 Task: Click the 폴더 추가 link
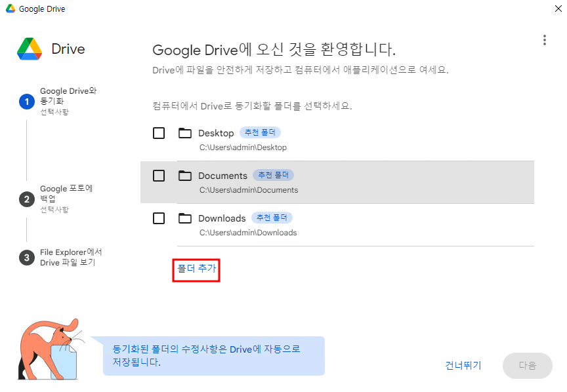coord(196,269)
